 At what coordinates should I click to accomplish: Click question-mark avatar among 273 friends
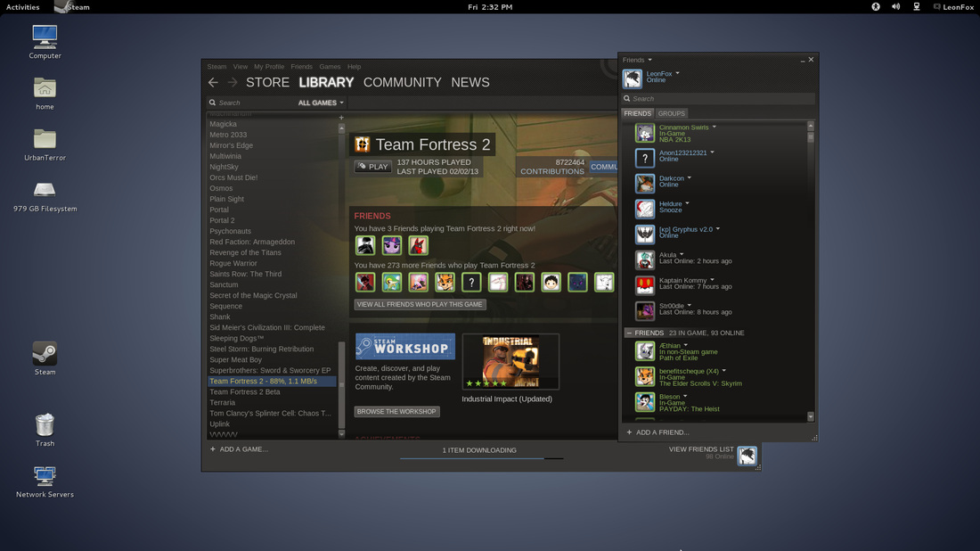click(471, 282)
